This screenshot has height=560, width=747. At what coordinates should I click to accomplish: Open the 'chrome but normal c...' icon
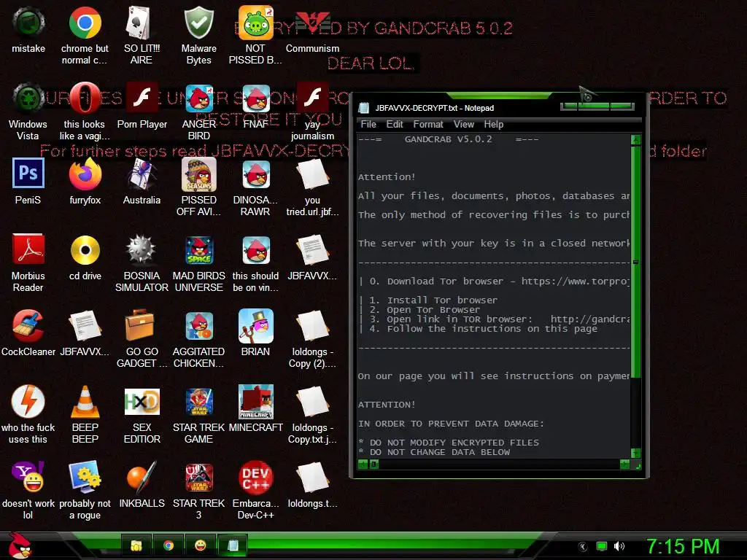85,23
